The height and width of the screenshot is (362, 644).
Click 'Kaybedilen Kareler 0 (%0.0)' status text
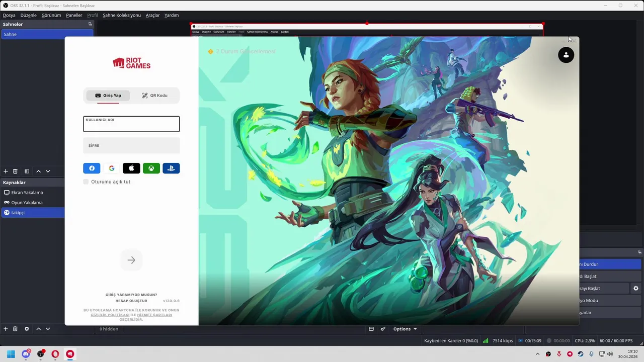(451, 341)
